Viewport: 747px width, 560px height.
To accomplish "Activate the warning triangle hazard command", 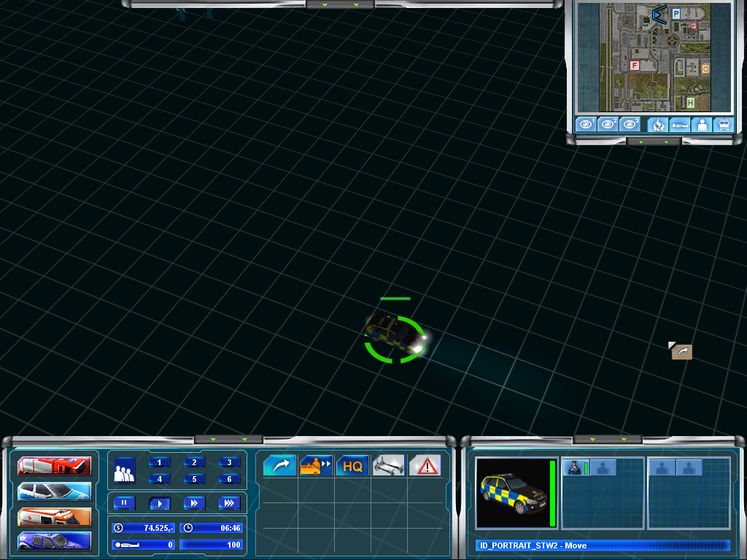I will [x=425, y=465].
